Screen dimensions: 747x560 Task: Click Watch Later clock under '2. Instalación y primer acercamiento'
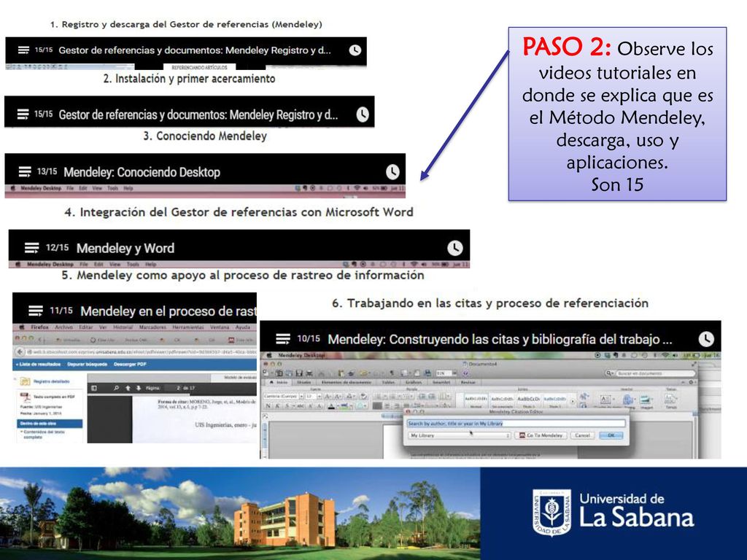click(x=363, y=114)
